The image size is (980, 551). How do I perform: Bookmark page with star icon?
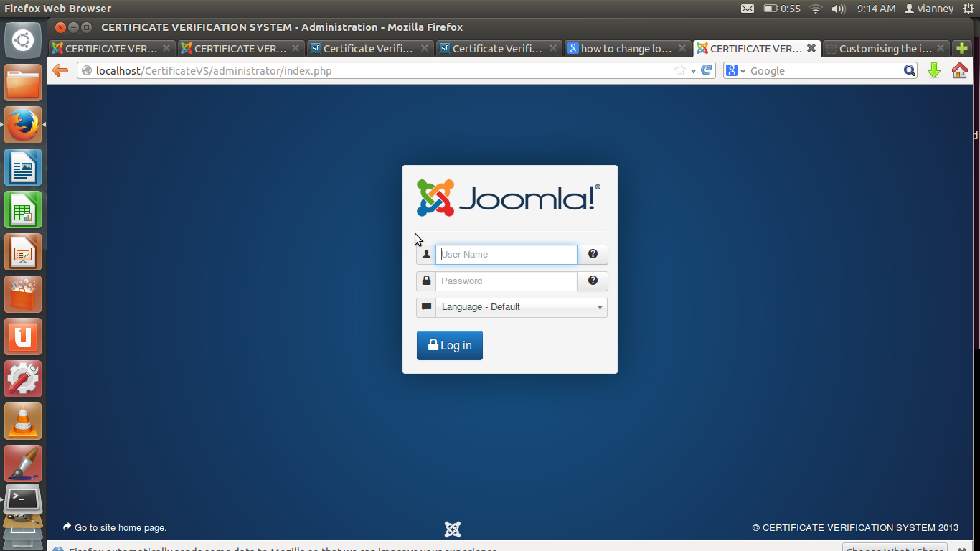click(680, 70)
